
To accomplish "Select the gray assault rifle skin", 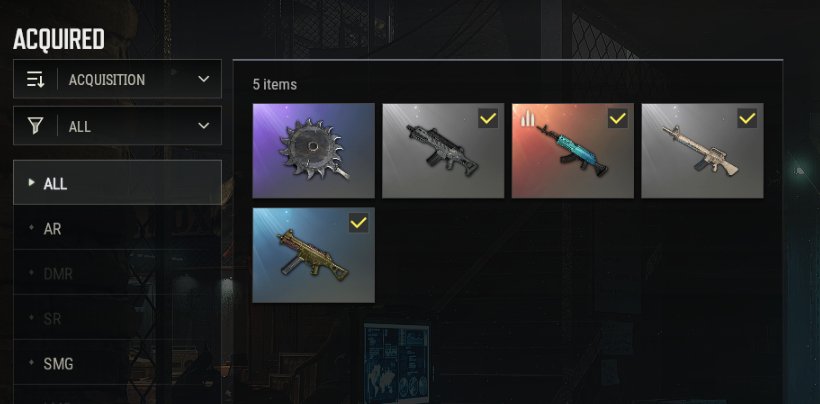I will tap(443, 151).
